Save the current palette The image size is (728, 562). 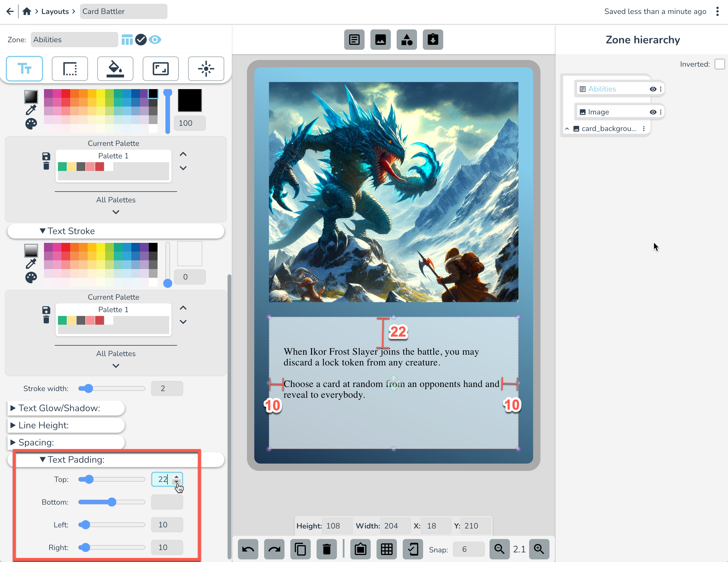point(46,156)
